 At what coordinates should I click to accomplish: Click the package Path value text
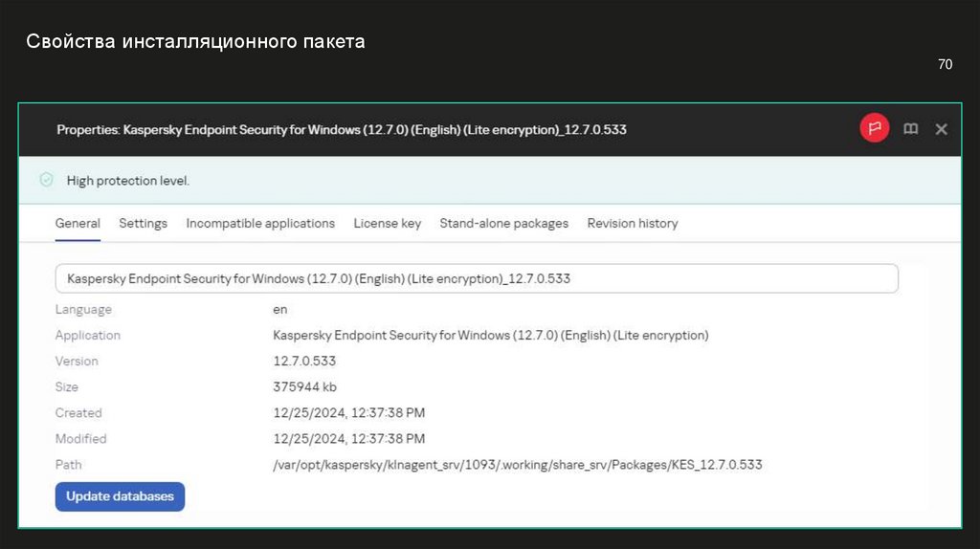coord(517,465)
